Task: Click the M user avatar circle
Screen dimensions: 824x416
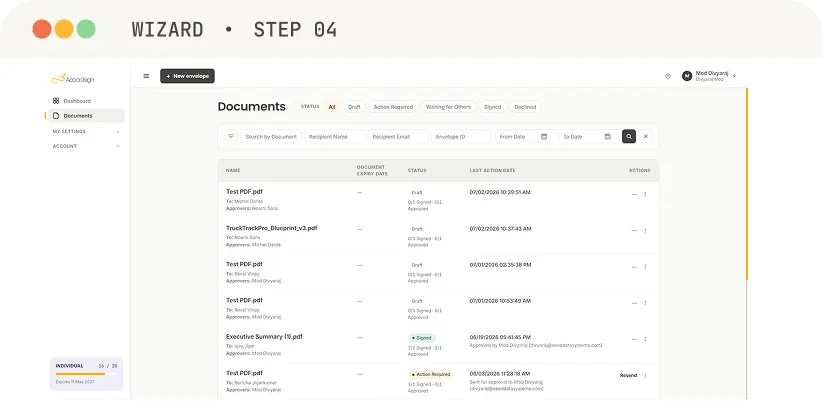Action: [687, 76]
